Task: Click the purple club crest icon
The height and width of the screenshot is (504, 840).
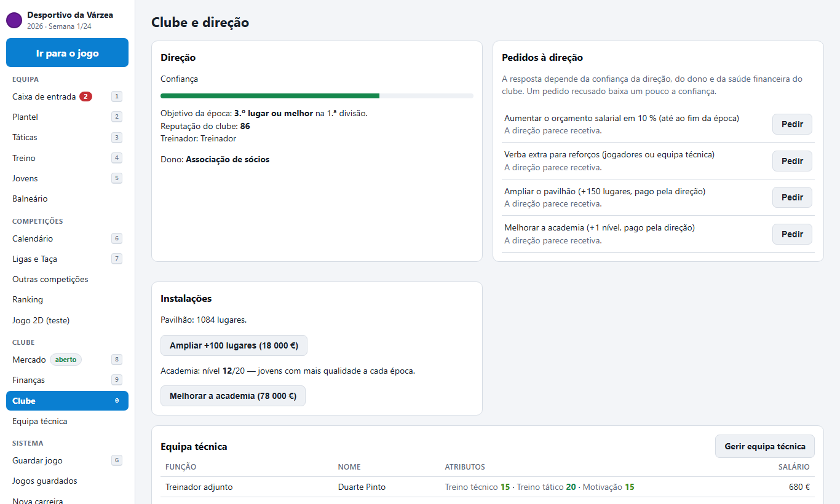Action: (14, 20)
